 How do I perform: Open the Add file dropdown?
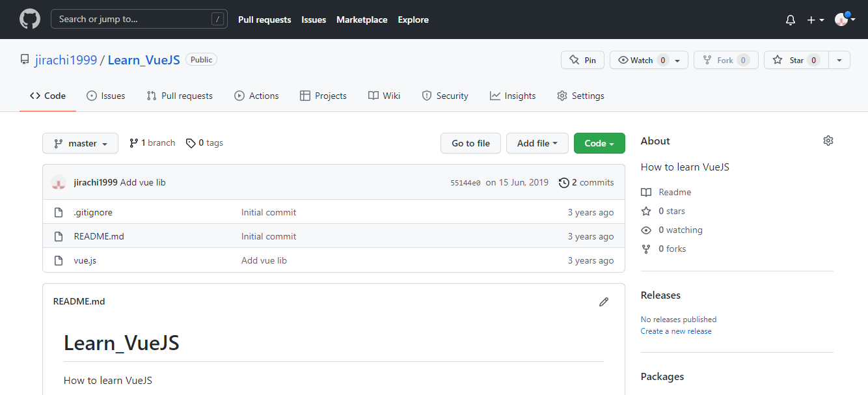(x=537, y=143)
